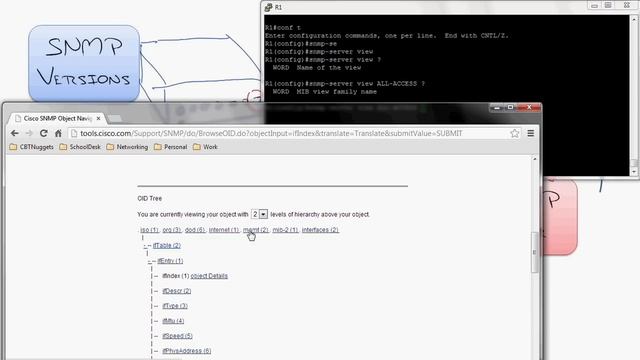Open the Chrome menu button

click(x=531, y=133)
